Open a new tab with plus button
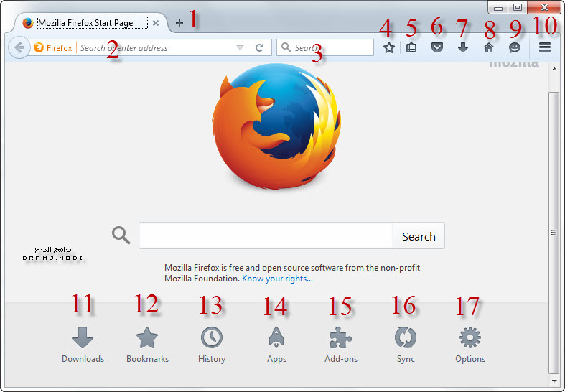The width and height of the screenshot is (565, 392). pos(179,23)
